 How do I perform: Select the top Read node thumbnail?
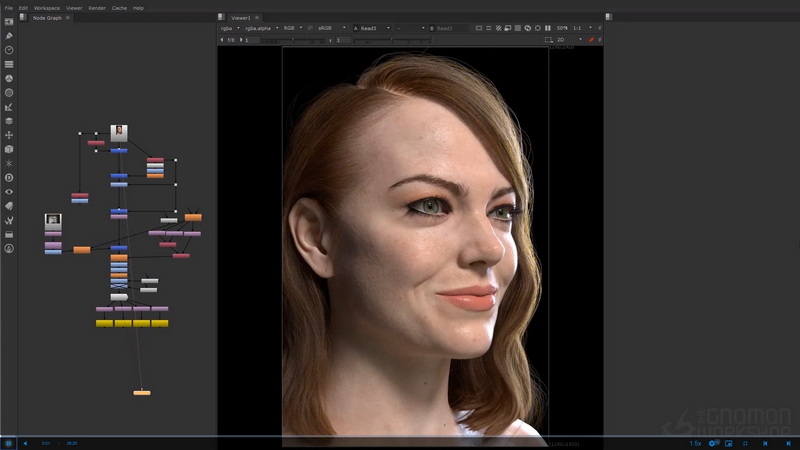tap(119, 133)
